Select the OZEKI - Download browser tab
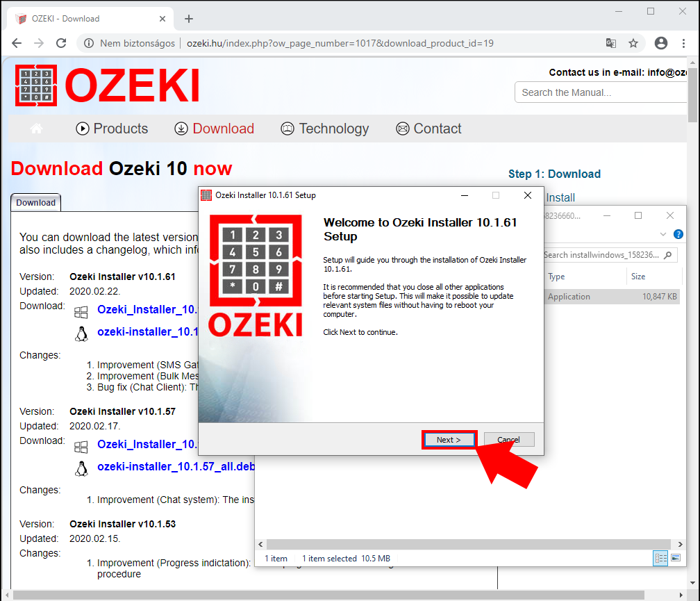Image resolution: width=700 pixels, height=601 pixels. pos(90,19)
